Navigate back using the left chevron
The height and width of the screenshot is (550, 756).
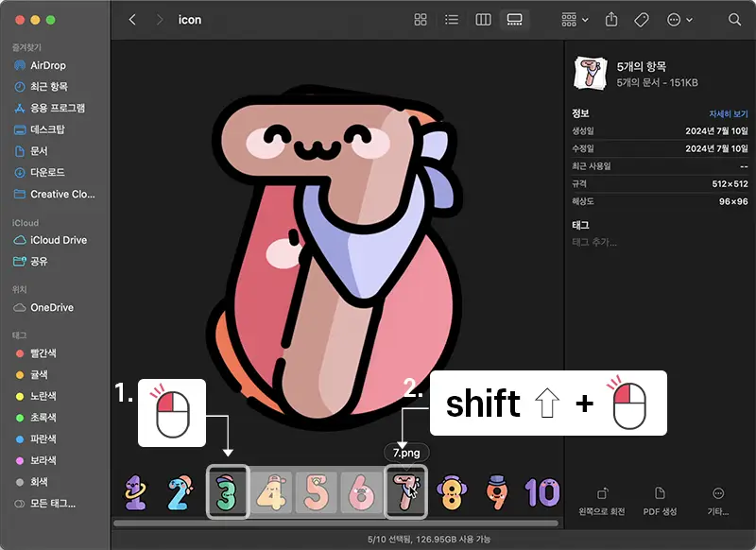(x=131, y=19)
